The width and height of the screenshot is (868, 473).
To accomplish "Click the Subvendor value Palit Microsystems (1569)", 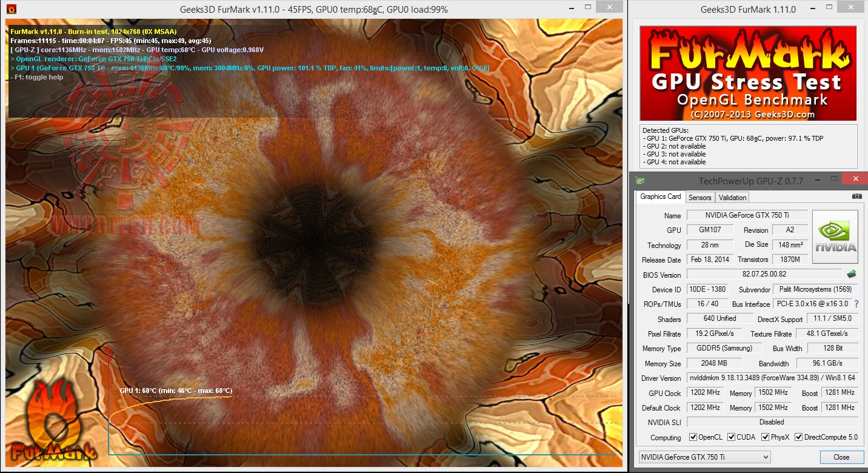I will pyautogui.click(x=816, y=289).
